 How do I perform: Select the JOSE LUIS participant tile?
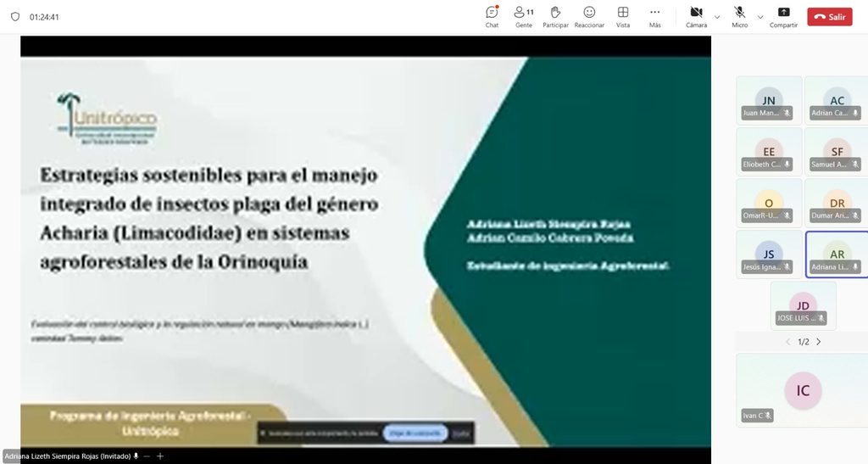pos(803,305)
